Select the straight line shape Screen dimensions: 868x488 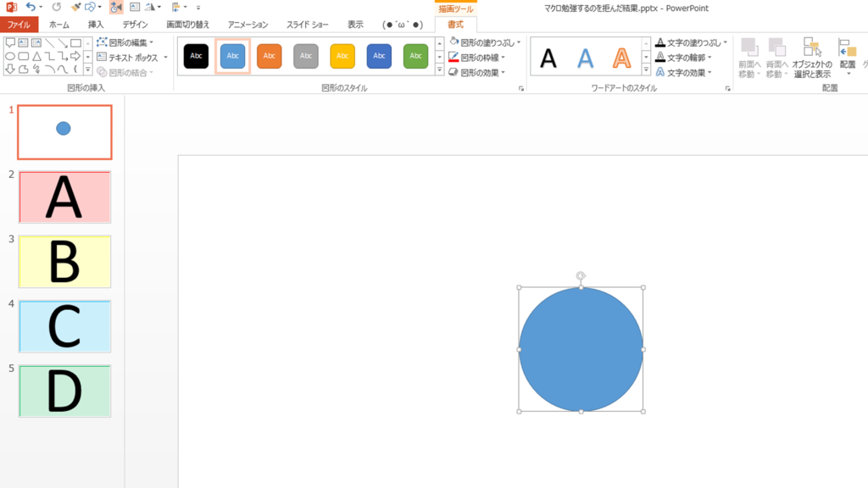pyautogui.click(x=50, y=43)
